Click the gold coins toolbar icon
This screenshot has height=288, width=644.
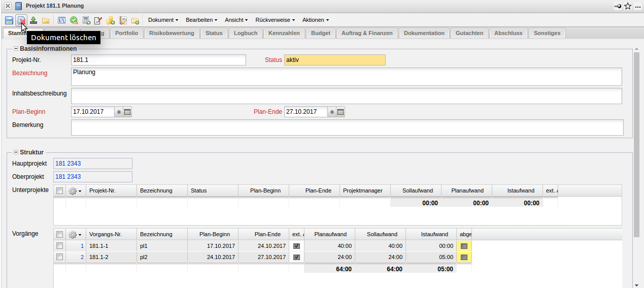point(111,20)
